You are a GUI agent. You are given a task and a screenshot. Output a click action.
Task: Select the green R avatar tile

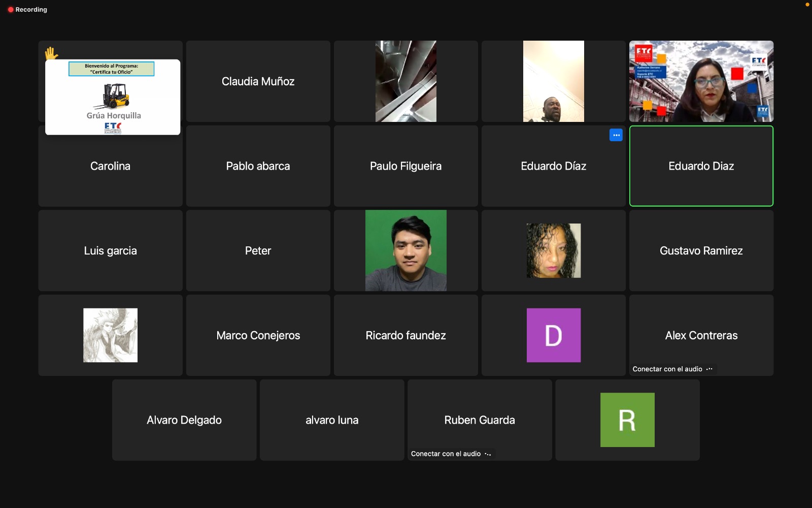coord(627,420)
